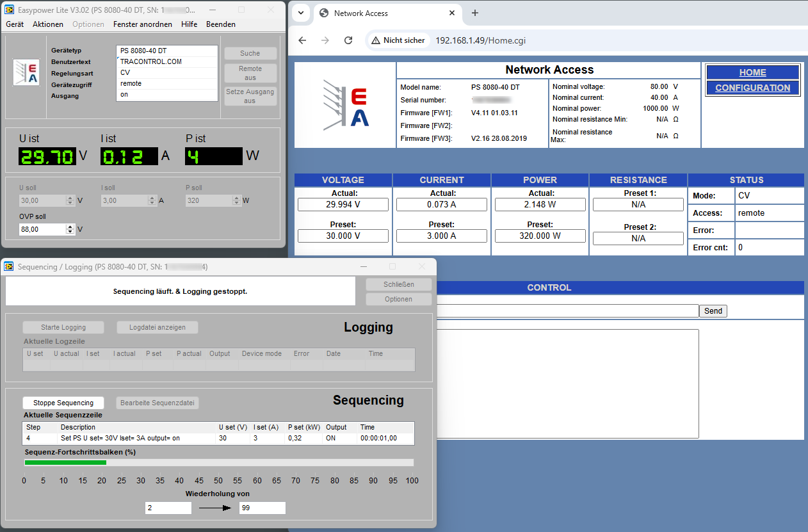Click the Easypower Lite title bar icon
Screen dimensions: 808x532
pos(9,10)
